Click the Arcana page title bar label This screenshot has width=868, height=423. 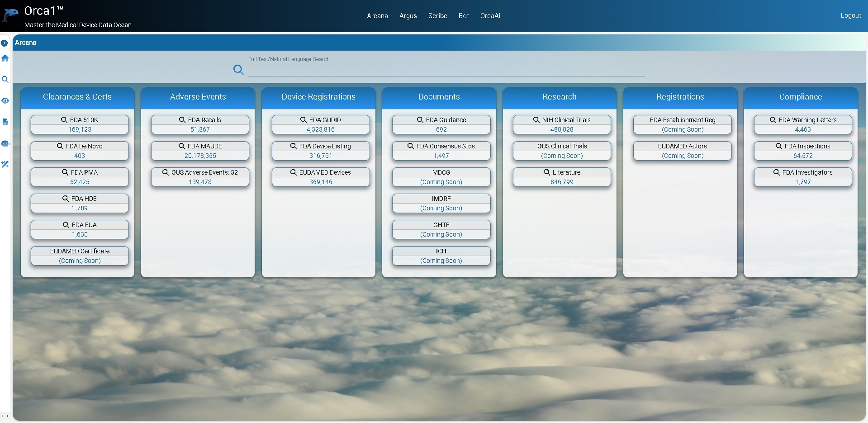25,43
